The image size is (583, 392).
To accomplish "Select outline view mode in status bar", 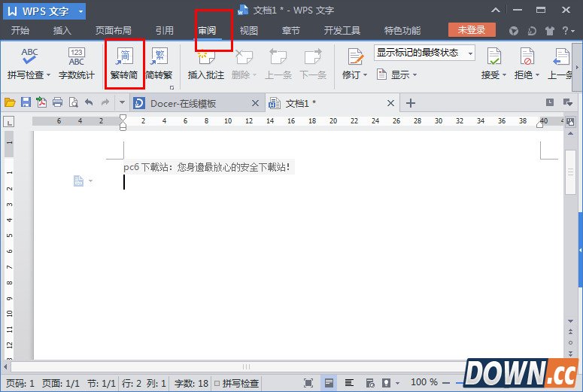I will click(x=348, y=383).
